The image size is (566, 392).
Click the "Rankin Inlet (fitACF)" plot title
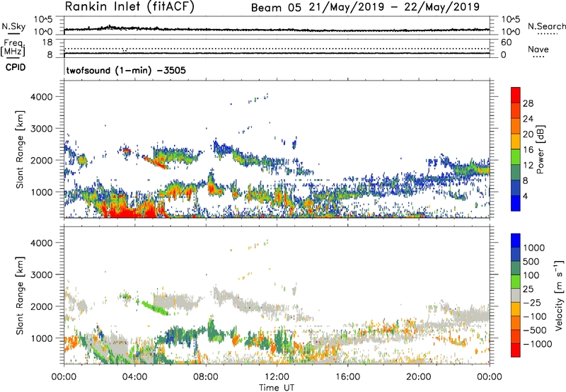click(x=129, y=7)
